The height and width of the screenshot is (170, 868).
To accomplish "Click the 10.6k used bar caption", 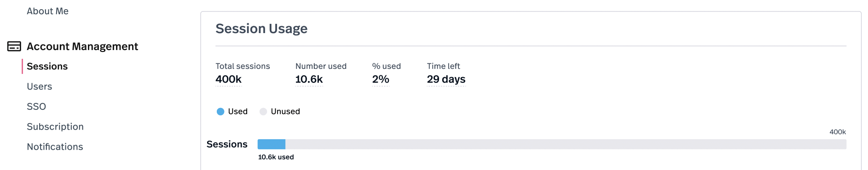I will tap(276, 157).
